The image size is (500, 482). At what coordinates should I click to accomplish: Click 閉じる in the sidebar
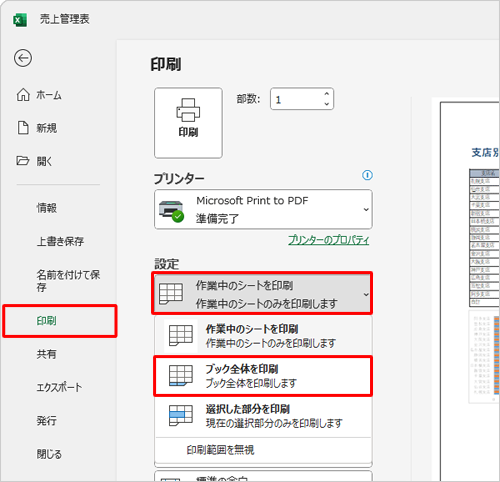tap(49, 454)
